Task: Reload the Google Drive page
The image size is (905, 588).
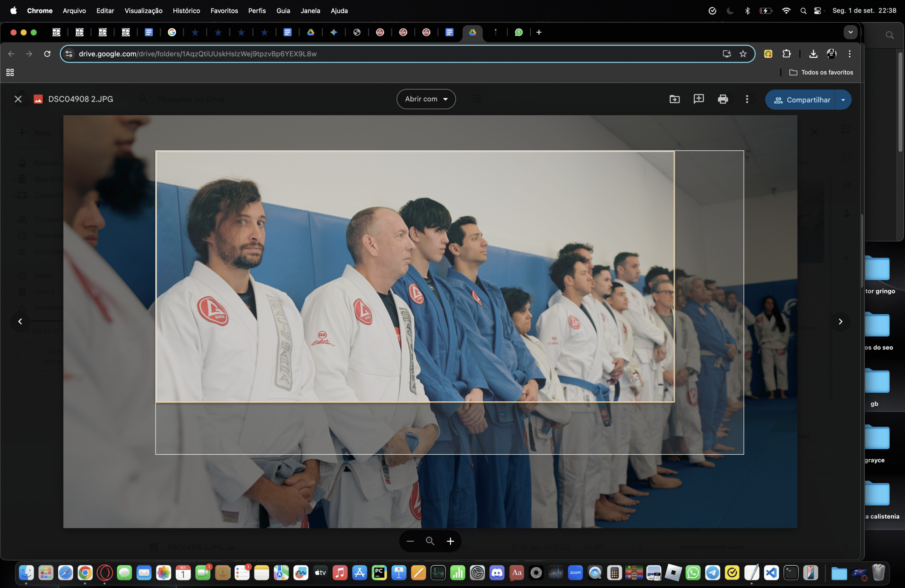Action: pyautogui.click(x=47, y=54)
